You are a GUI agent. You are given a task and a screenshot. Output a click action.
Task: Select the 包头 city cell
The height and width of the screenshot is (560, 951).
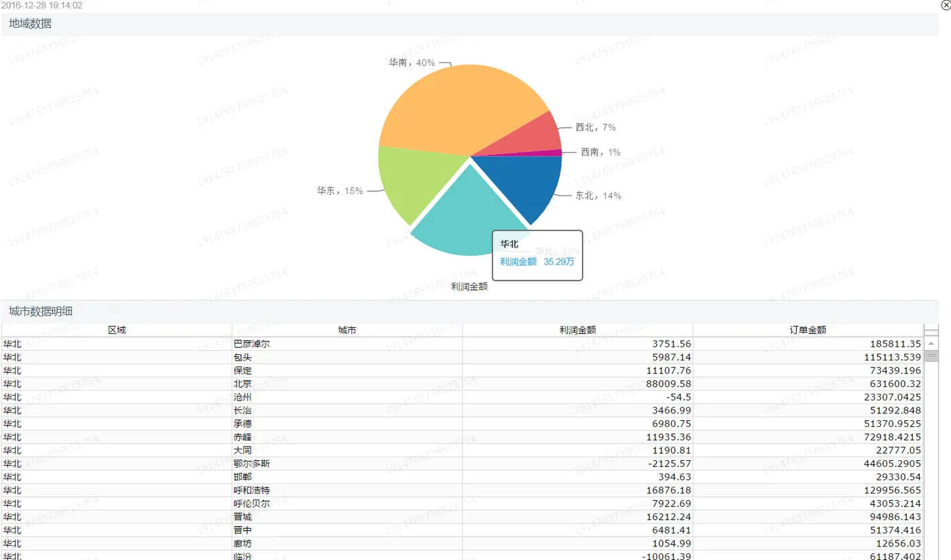tap(347, 357)
